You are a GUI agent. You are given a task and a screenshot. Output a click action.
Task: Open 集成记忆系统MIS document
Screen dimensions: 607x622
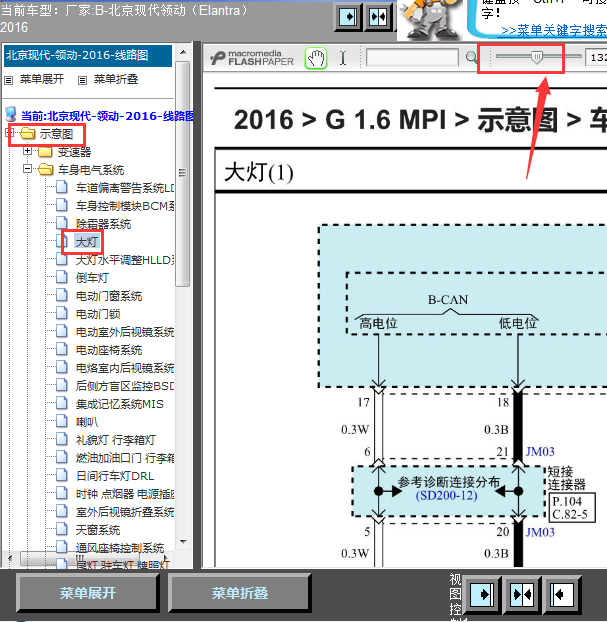[119, 404]
